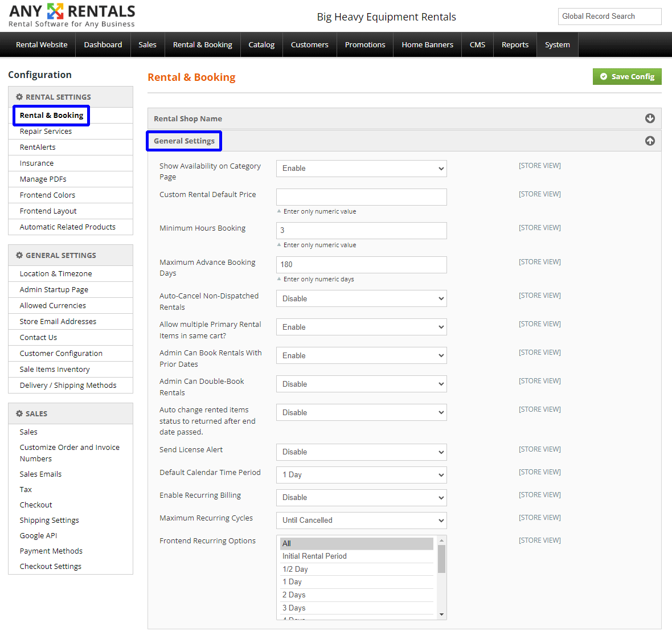Open the Auto-Cancel Non-Dispatched Rentals dropdown
Screen dimensions: 672x635
[361, 298]
